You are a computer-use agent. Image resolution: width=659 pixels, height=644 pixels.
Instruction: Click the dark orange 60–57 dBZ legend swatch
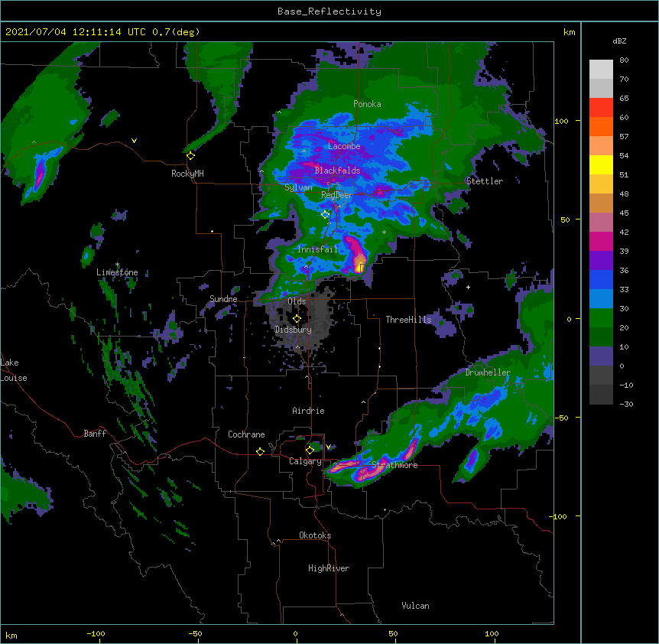pyautogui.click(x=601, y=126)
